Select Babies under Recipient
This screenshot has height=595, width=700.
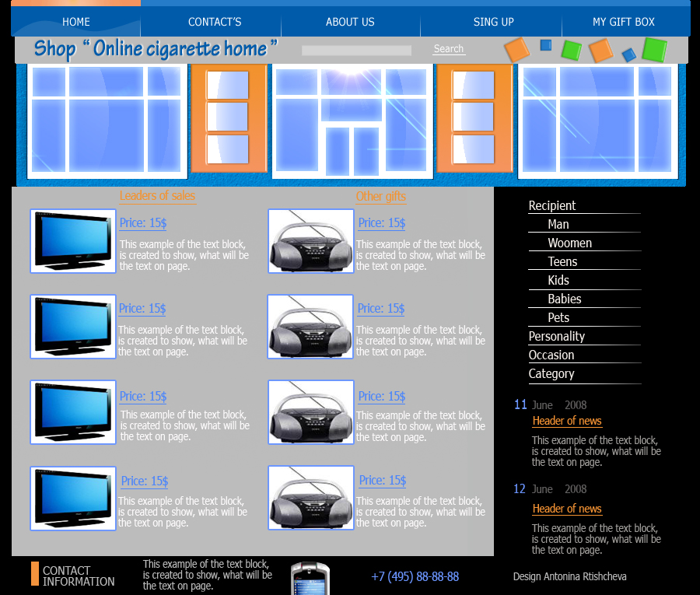click(564, 299)
